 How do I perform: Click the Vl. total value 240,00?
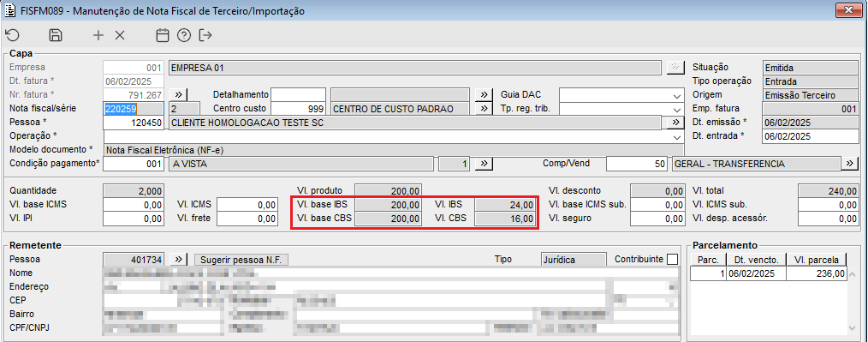(828, 190)
